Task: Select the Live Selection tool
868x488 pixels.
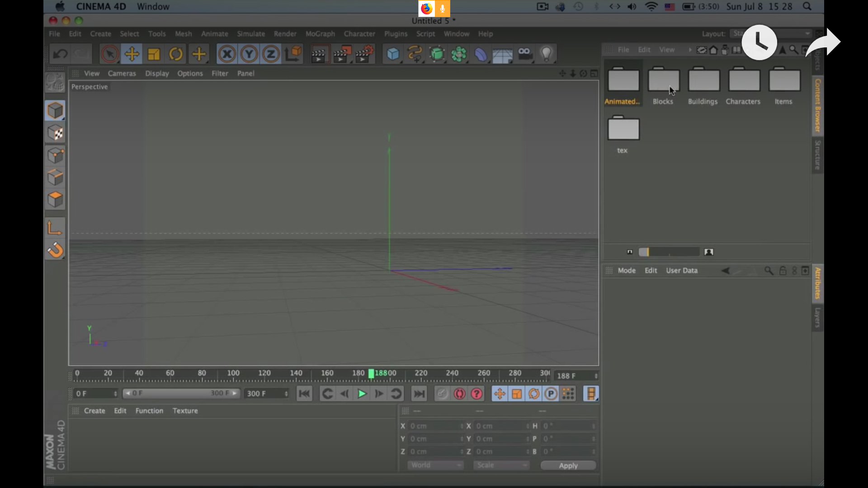Action: point(109,54)
